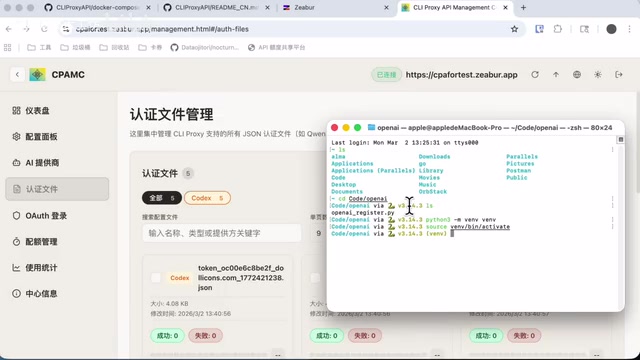This screenshot has width=640, height=360.
Task: Select the 全部 filter pill
Action: (162, 198)
